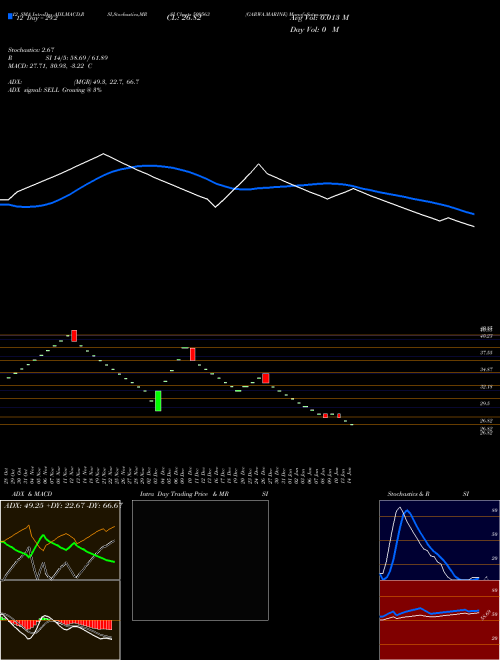500x660 pixels.
Task: Click the second red candlestick near 37.53 level
Action: coord(193,354)
